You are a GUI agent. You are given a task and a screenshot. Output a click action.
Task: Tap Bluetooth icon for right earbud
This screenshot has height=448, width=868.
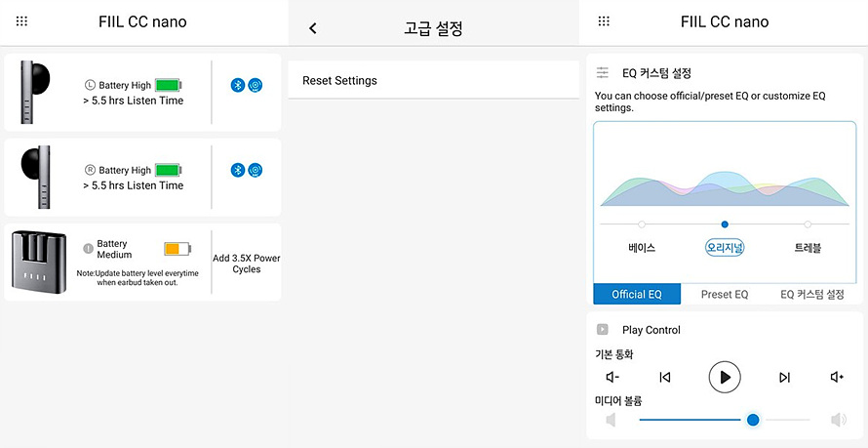click(238, 170)
